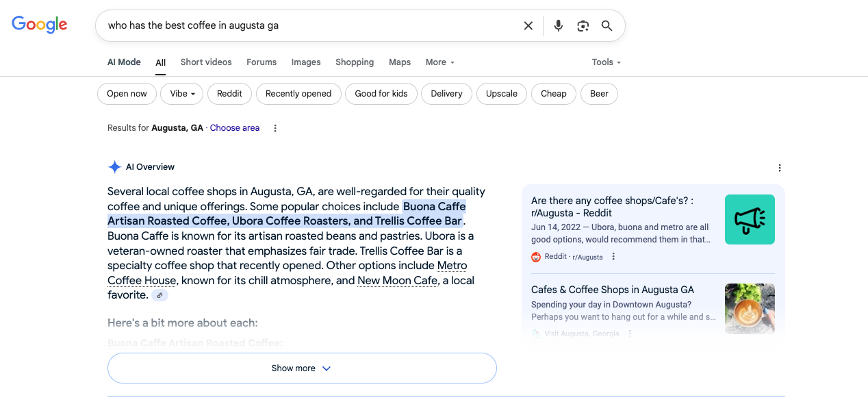Apply the Good for kids filter
Viewport: 868px width, 415px height.
pyautogui.click(x=381, y=94)
